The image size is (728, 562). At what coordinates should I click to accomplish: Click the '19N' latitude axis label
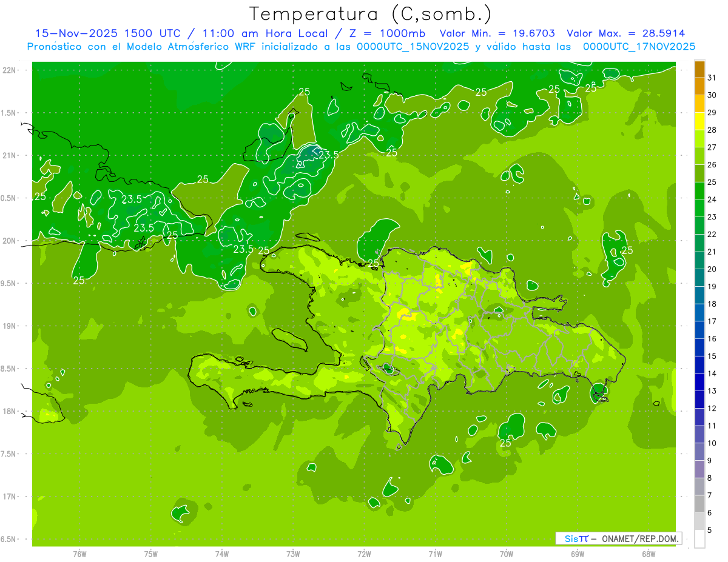(9, 326)
